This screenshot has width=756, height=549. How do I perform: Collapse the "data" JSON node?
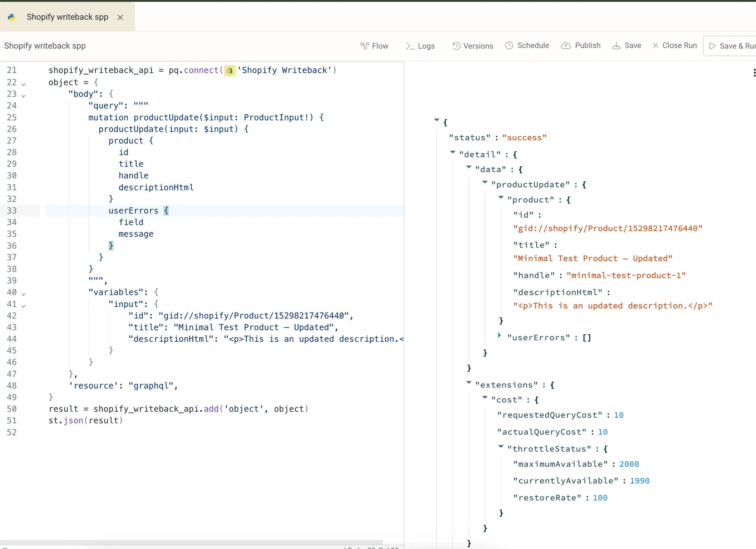(x=469, y=167)
